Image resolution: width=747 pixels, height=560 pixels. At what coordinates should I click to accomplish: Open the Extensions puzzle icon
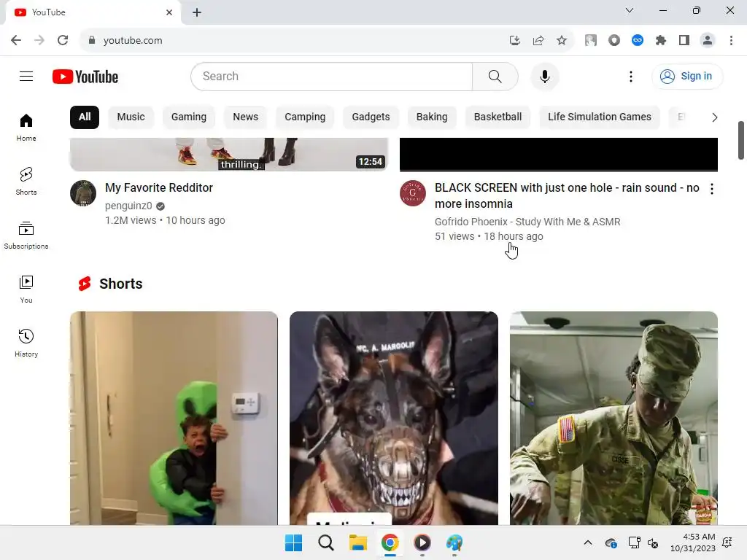click(661, 41)
